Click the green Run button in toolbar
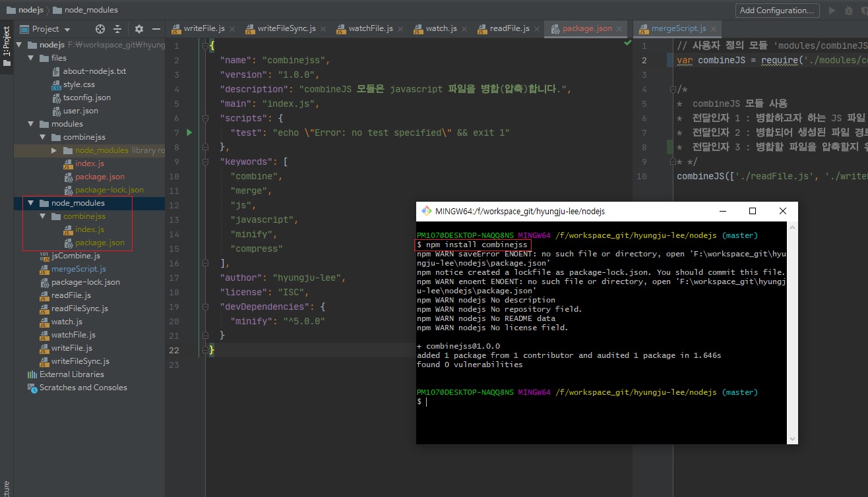868x497 pixels. point(832,11)
